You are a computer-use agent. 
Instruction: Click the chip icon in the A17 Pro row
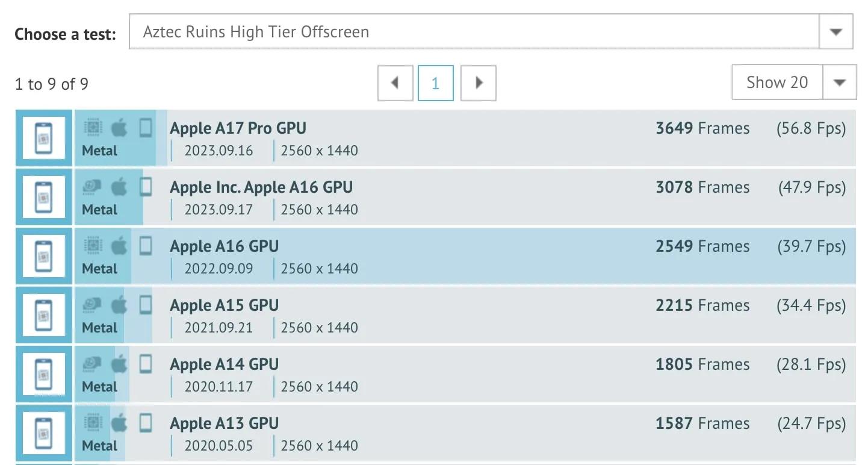point(92,128)
